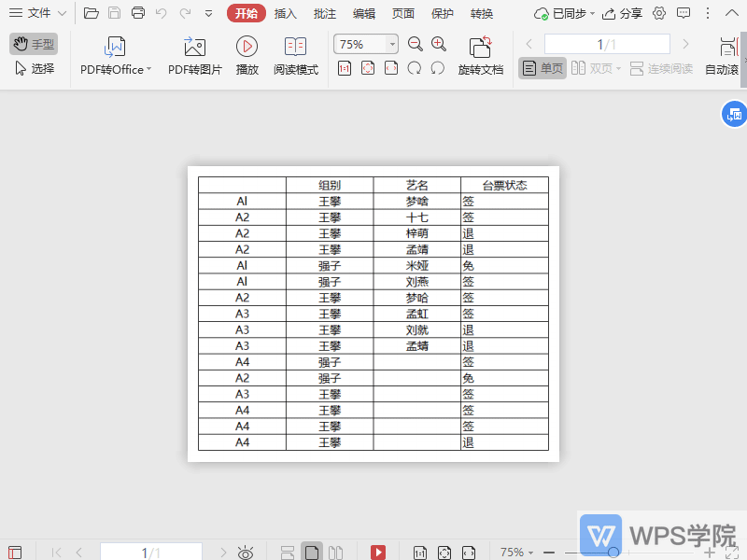Click the rotate clockwise icon
Viewport: 747px width, 560px height.
415,68
